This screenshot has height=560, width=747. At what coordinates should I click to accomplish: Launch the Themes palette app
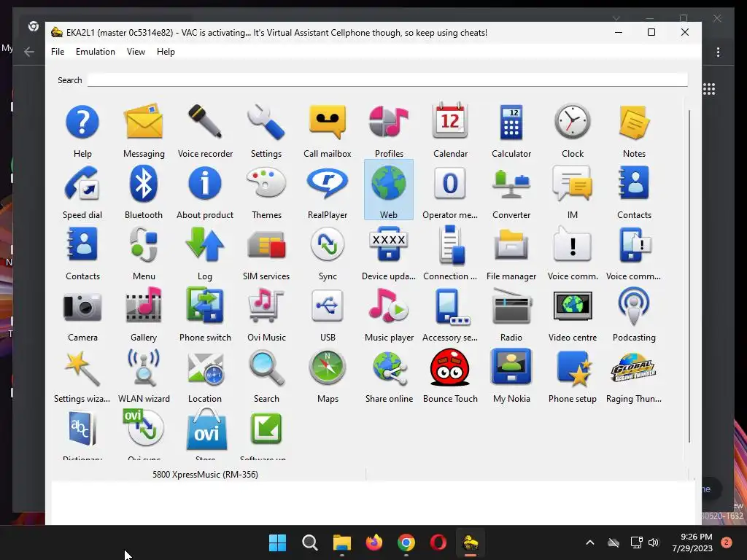[x=266, y=183]
